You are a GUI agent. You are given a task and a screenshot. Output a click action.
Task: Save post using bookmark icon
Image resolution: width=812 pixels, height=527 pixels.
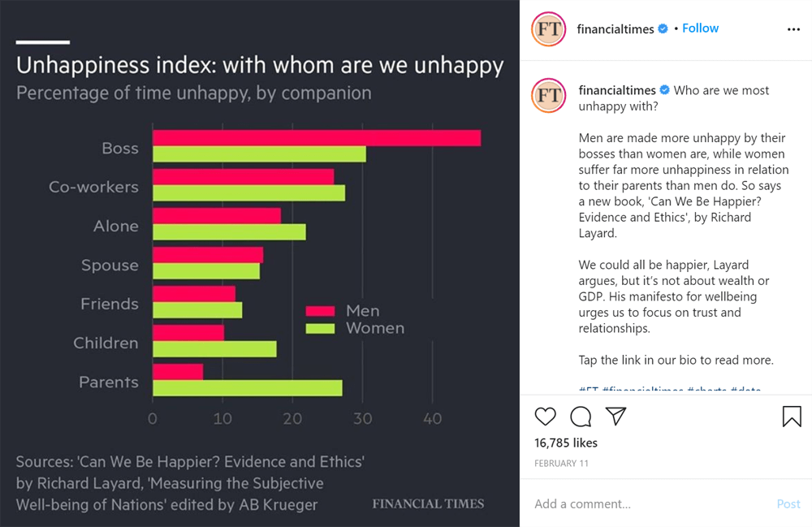[792, 417]
